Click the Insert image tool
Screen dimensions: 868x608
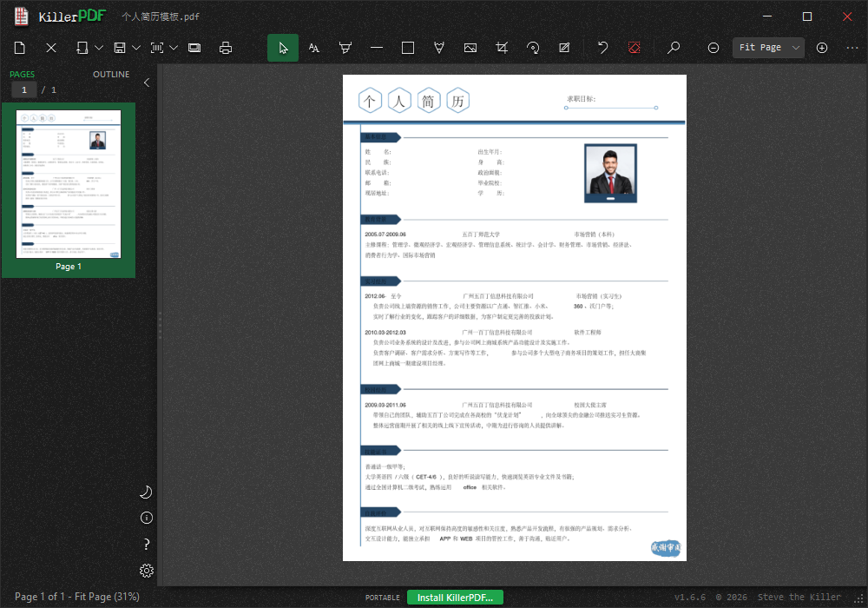(x=470, y=48)
